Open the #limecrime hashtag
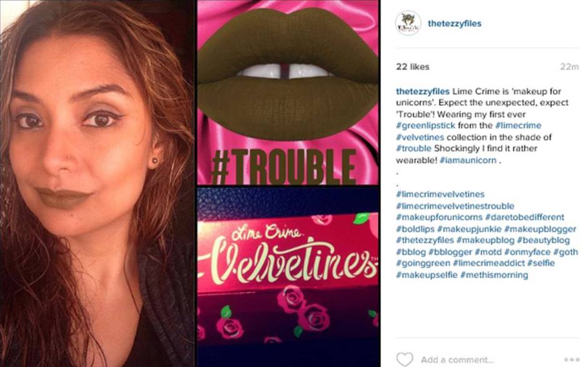Viewport: 588px width, 367px height. coord(517,126)
